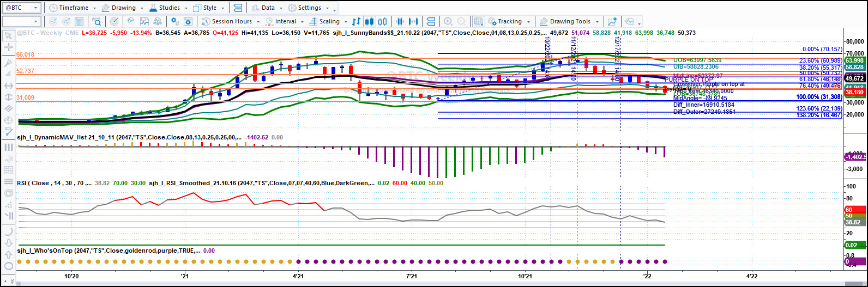Image resolution: width=868 pixels, height=287 pixels.
Task: Click the horizontal lines drawing tool
Action: pyautogui.click(x=9, y=182)
